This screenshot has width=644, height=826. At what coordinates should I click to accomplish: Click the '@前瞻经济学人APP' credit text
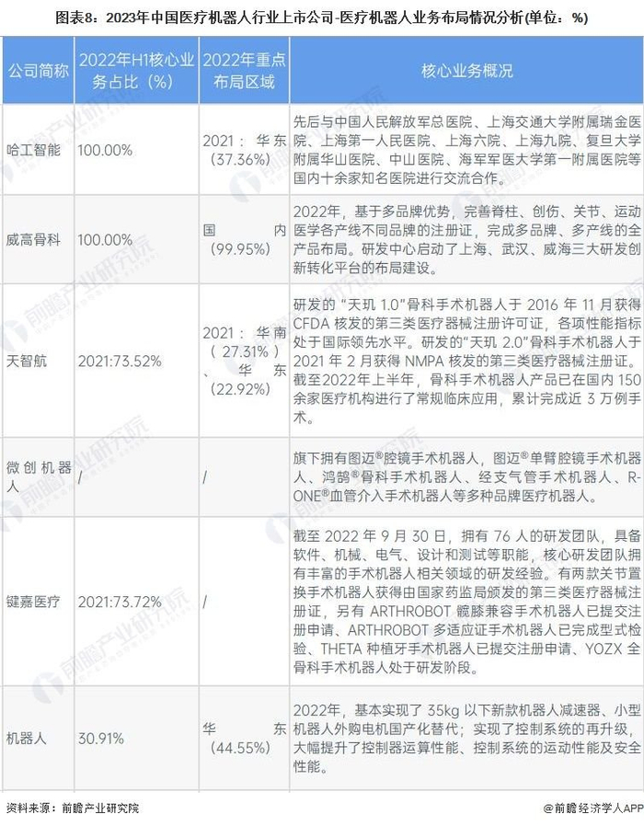pos(592,808)
